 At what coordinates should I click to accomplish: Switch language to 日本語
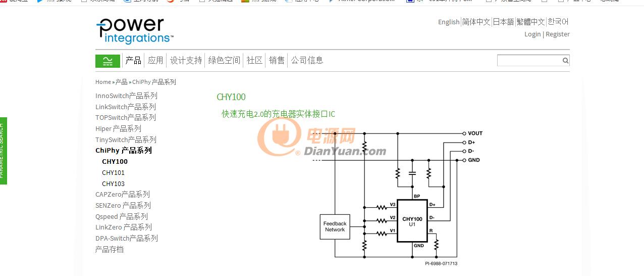tap(503, 22)
